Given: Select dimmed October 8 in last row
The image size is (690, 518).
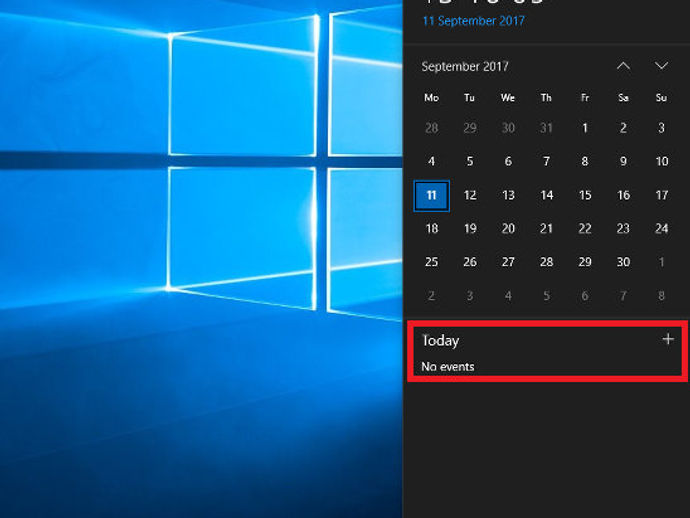Looking at the screenshot, I should (661, 296).
